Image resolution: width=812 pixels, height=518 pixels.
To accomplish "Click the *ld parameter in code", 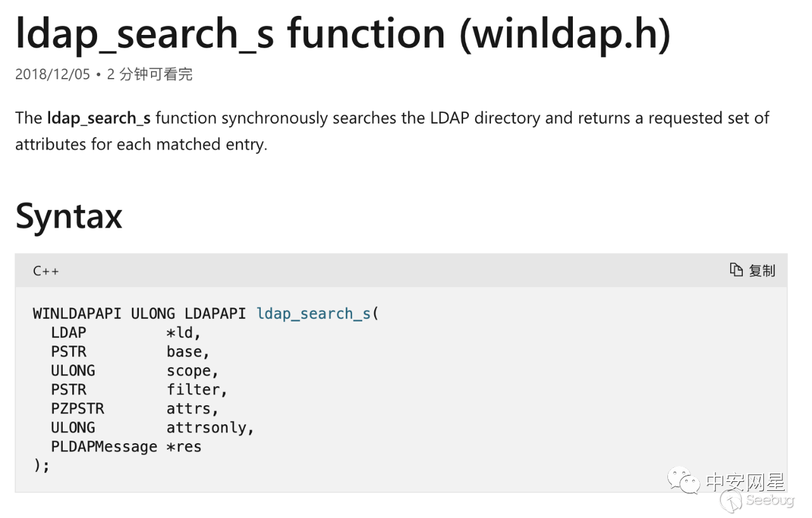I will coord(183,332).
